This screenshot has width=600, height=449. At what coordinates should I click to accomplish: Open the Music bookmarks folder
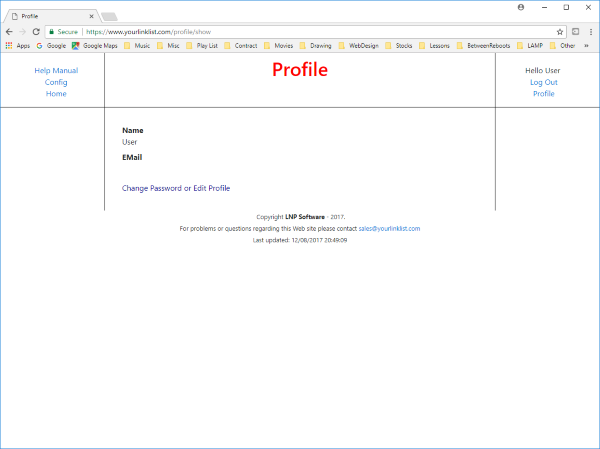[x=137, y=45]
